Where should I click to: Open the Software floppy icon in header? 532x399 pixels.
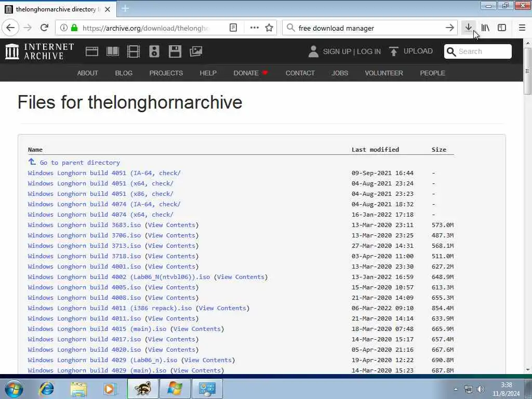[x=175, y=51]
